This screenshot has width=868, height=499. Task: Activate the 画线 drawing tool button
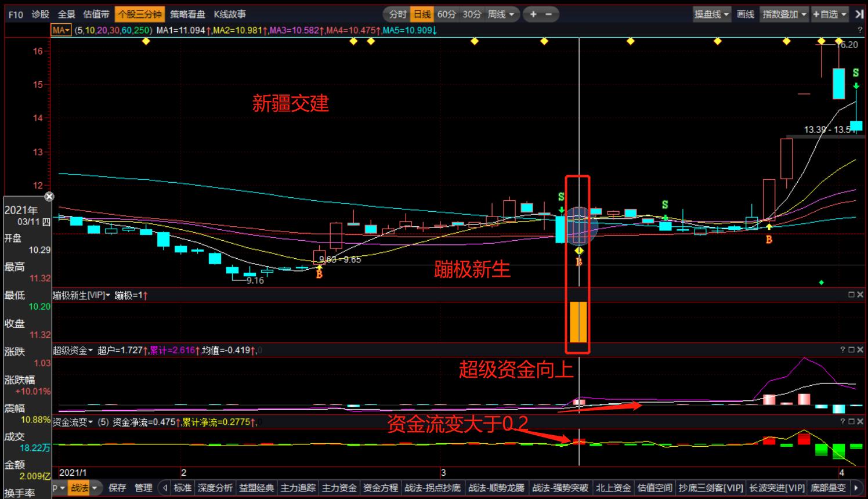tap(746, 15)
